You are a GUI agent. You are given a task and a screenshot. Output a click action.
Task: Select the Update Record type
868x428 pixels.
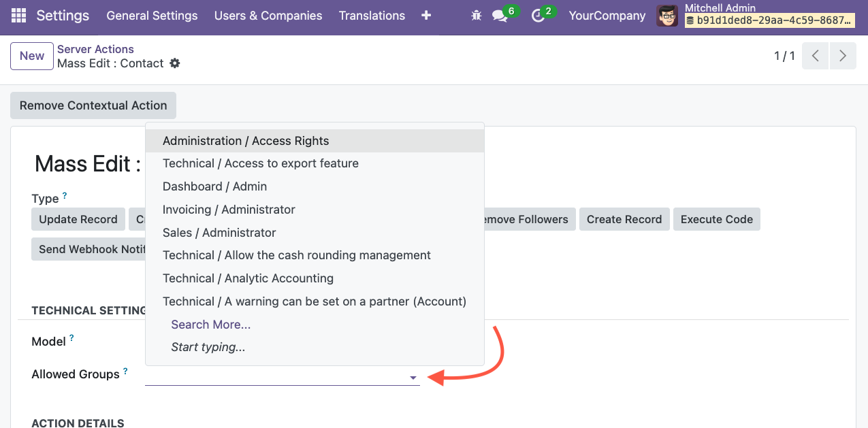(x=78, y=219)
